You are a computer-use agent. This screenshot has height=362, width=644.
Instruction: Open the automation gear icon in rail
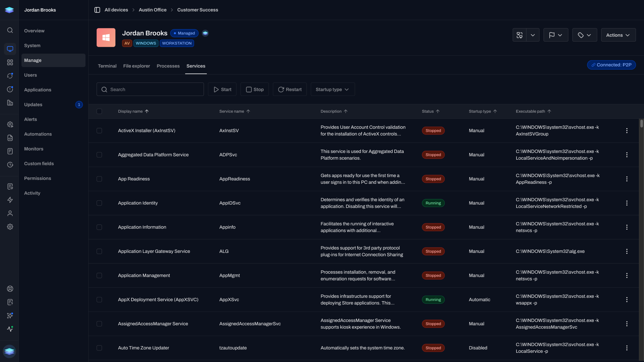[x=10, y=124]
